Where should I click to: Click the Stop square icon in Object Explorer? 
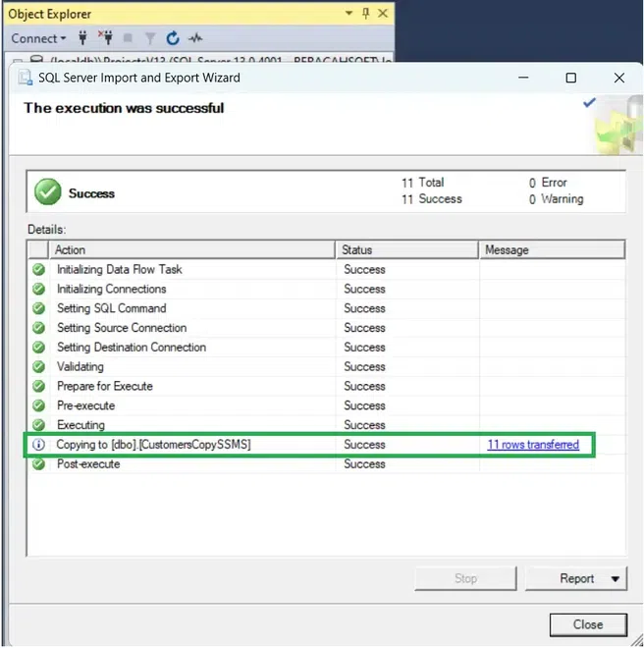coord(129,38)
